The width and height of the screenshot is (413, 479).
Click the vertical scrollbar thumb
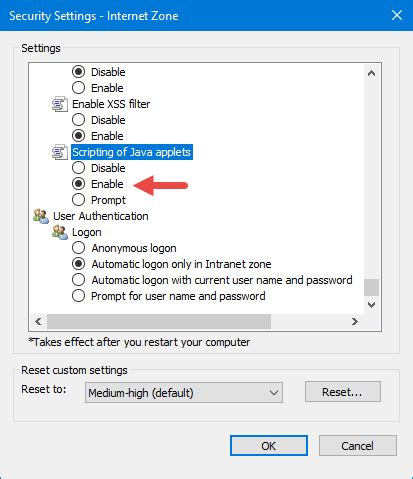point(371,287)
